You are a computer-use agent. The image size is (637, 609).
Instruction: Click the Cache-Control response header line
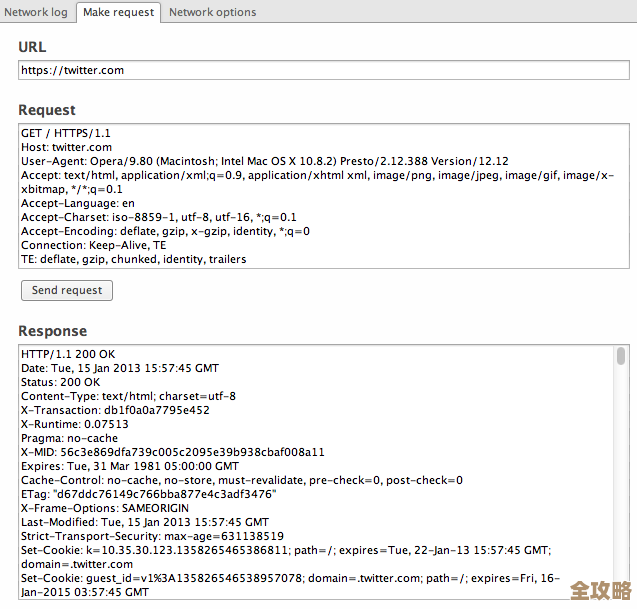[x=241, y=480]
